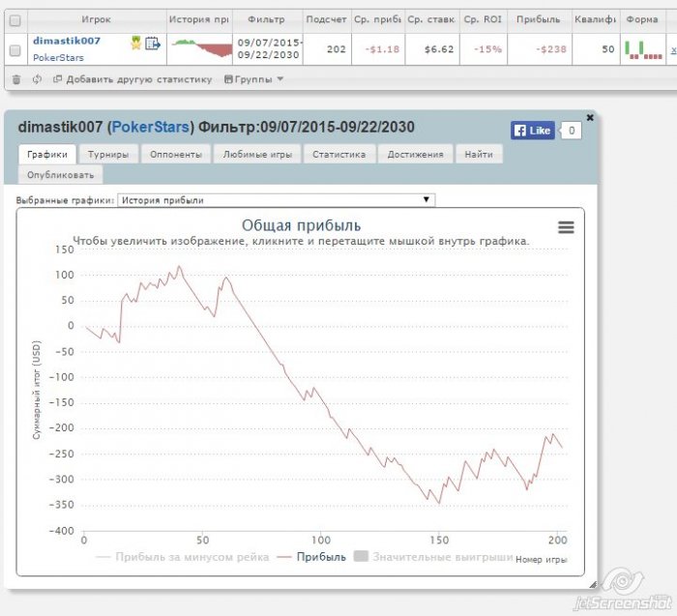Close the dimastik007 details panel
Image resolution: width=677 pixels, height=616 pixels.
(590, 117)
